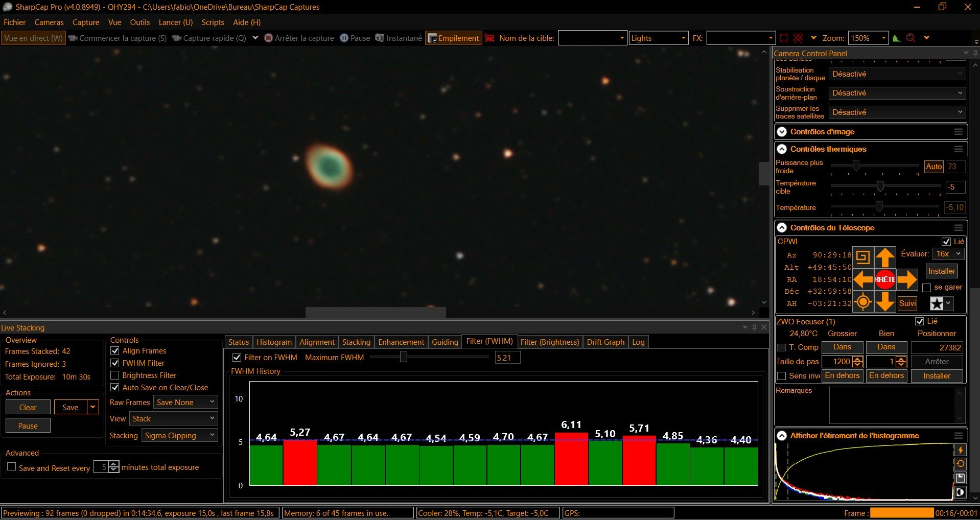Toggle the FWHM Filter checkbox

pos(115,363)
